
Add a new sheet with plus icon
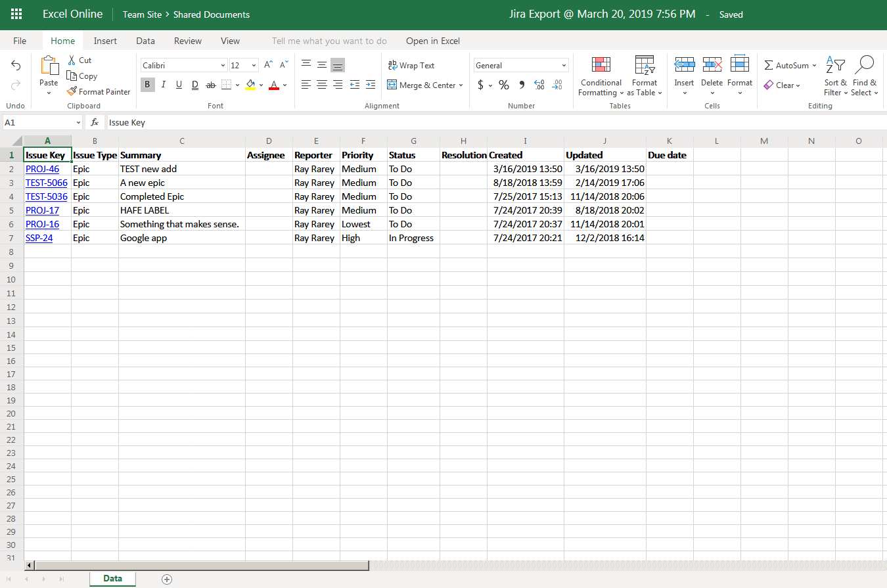(167, 579)
